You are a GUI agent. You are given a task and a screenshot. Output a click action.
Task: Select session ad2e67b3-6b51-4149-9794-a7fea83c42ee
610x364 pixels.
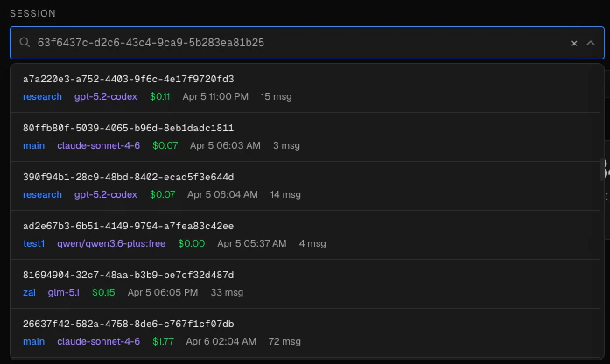click(x=305, y=235)
